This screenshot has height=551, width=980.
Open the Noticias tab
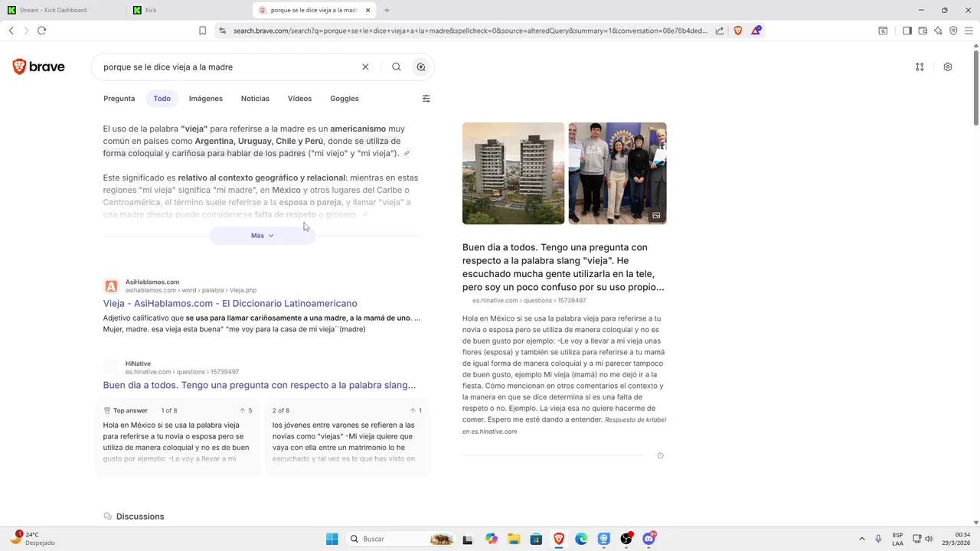pyautogui.click(x=255, y=99)
